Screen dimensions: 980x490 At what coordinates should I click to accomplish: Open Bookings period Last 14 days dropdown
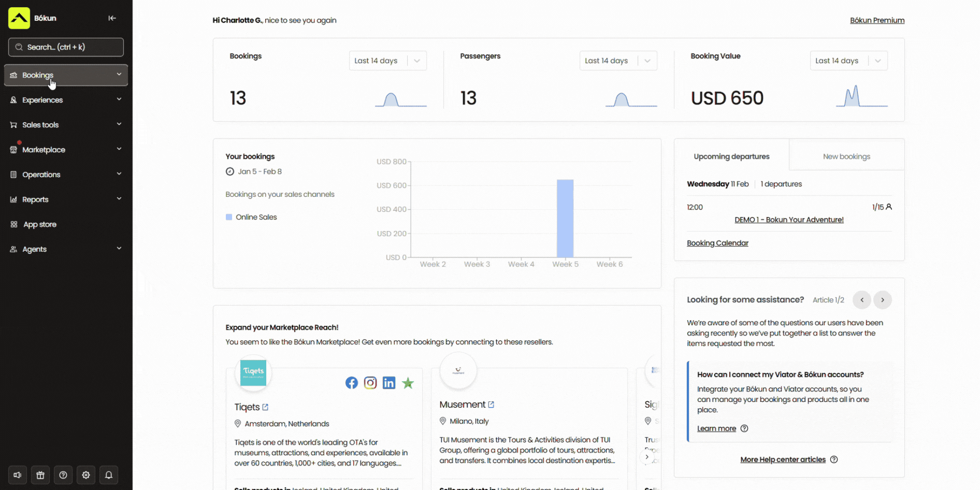pyautogui.click(x=387, y=61)
